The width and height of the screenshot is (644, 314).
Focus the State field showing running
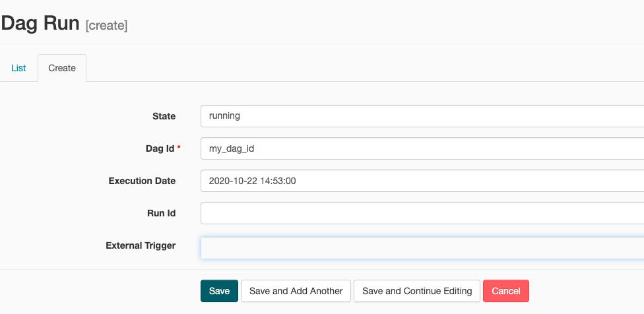coord(422,116)
